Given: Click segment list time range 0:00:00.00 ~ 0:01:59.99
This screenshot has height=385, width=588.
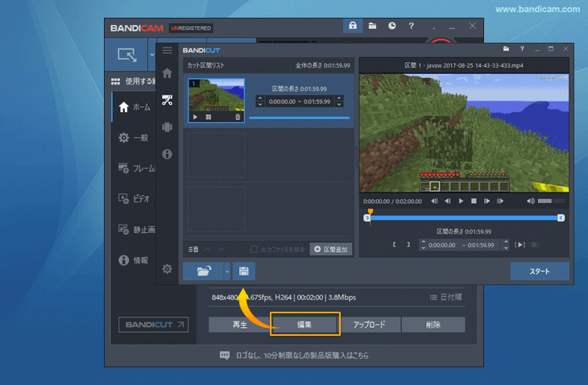Looking at the screenshot, I should pos(300,101).
